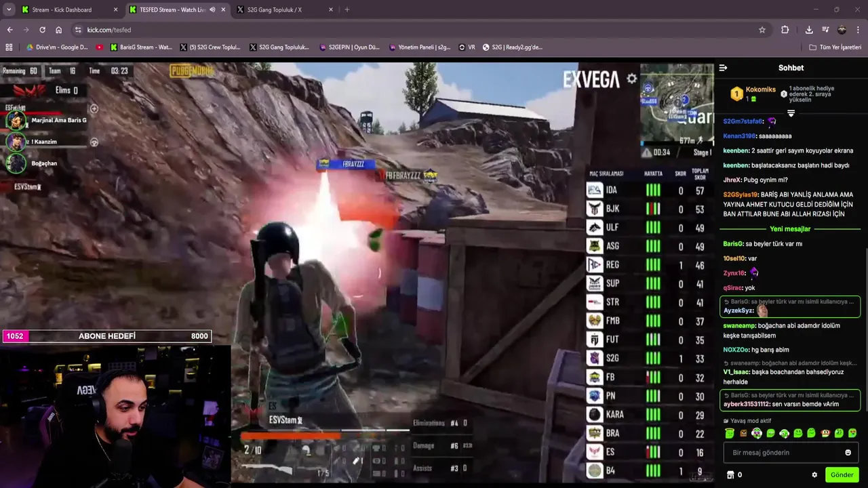The height and width of the screenshot is (488, 868).
Task: Open BarisG Stream - Wat... bookmark
Action: [x=140, y=47]
